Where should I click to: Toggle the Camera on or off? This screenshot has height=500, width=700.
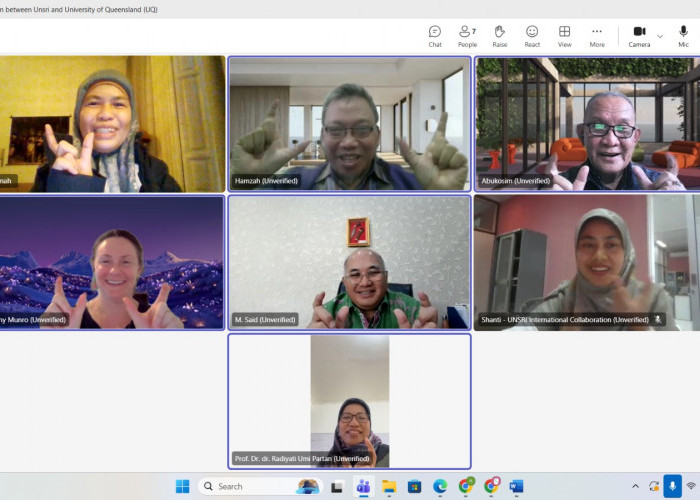(x=639, y=36)
